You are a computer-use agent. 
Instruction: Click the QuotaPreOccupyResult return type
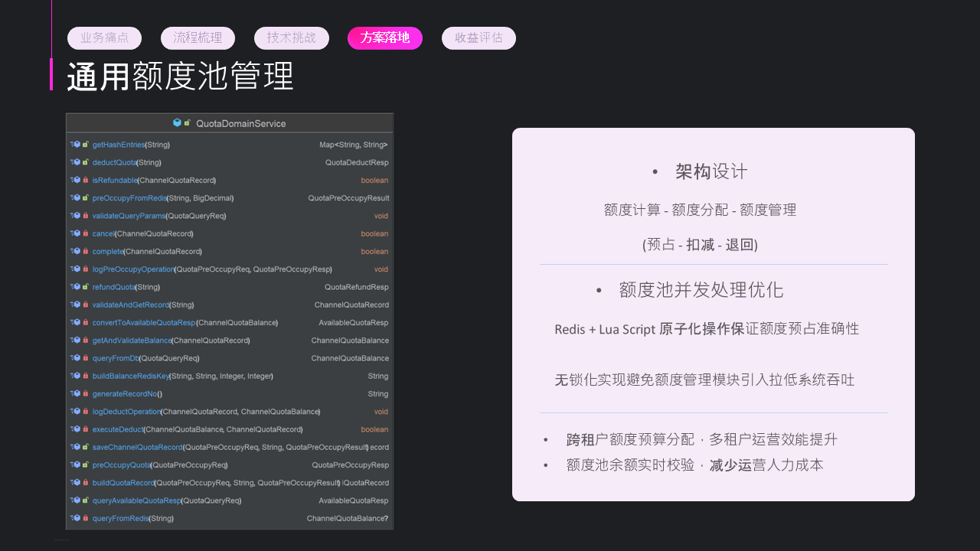point(348,197)
